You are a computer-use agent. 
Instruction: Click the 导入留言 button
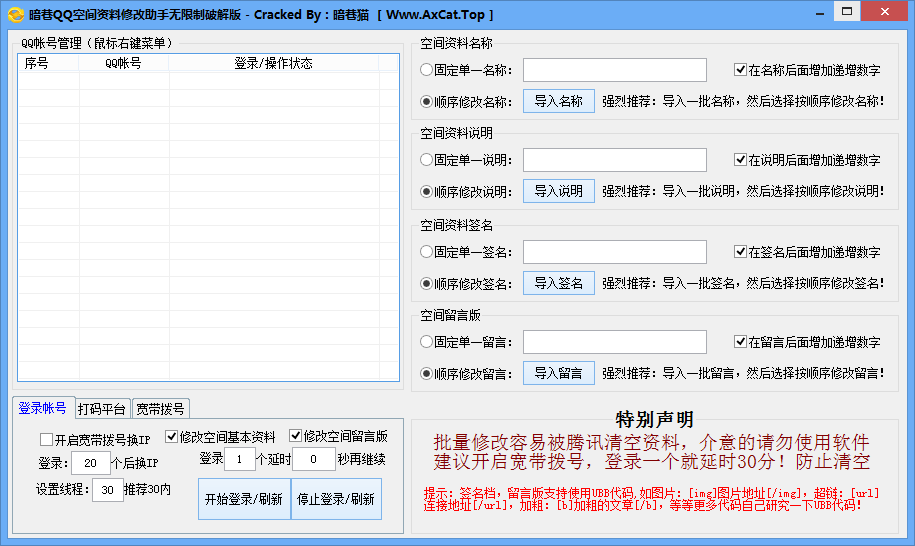point(558,373)
